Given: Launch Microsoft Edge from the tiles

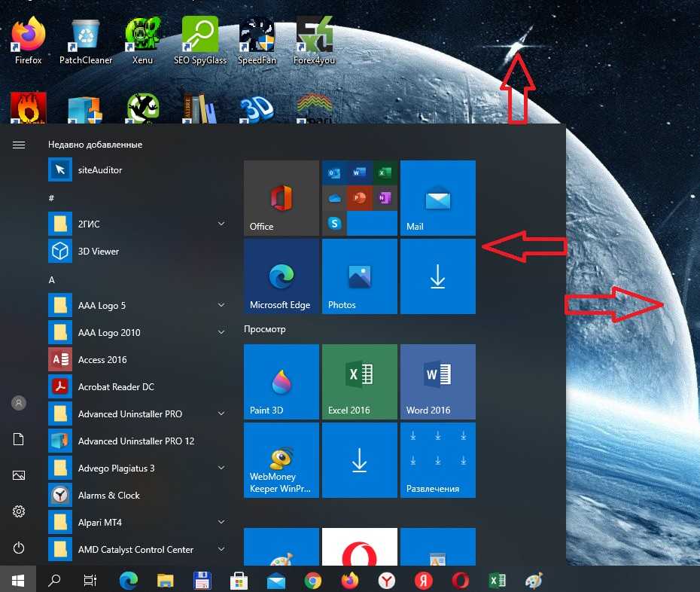Looking at the screenshot, I should [282, 276].
